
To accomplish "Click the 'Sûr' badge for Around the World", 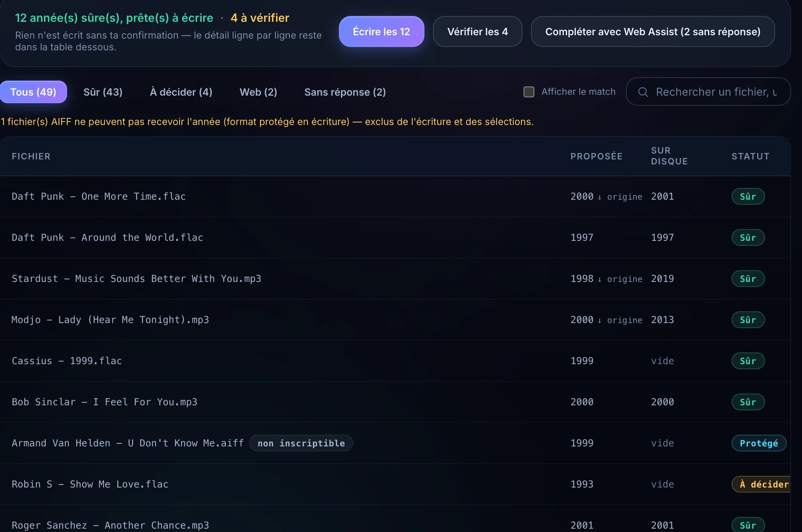I will coord(748,237).
